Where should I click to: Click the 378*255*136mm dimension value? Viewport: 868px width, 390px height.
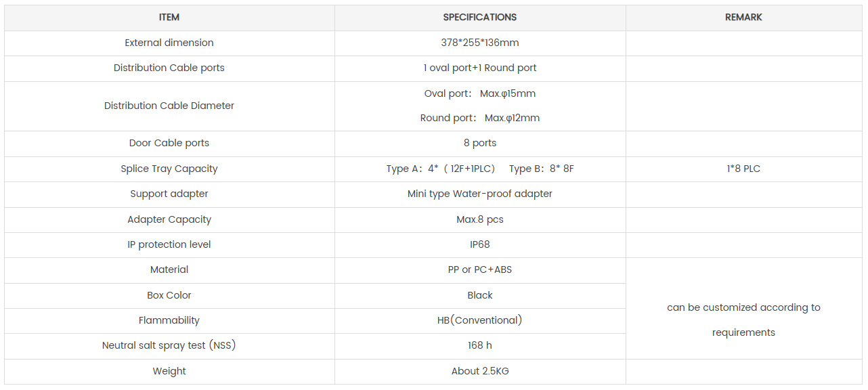point(480,43)
